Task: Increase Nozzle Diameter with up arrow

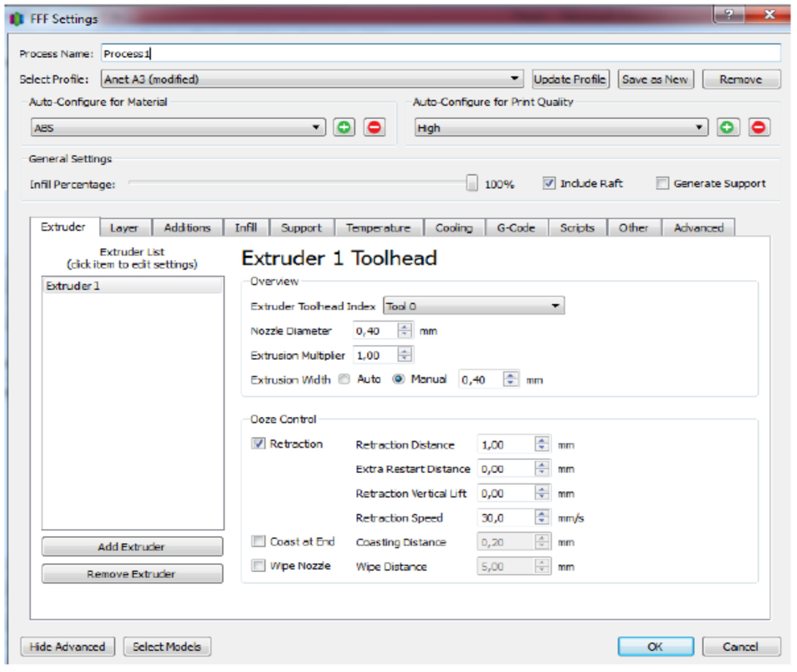Action: coord(404,327)
